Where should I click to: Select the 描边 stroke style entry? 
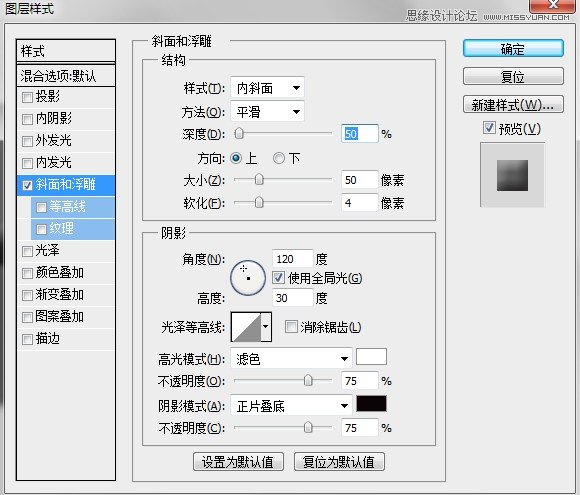pos(66,339)
